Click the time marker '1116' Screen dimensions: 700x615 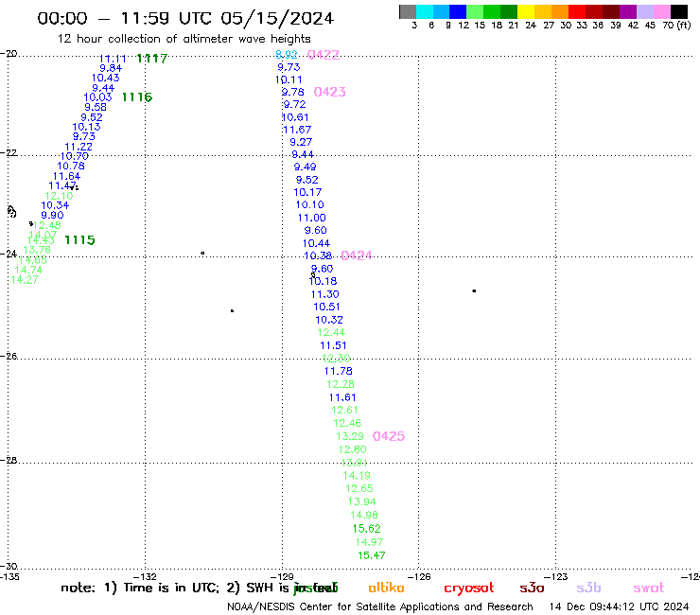point(137,97)
